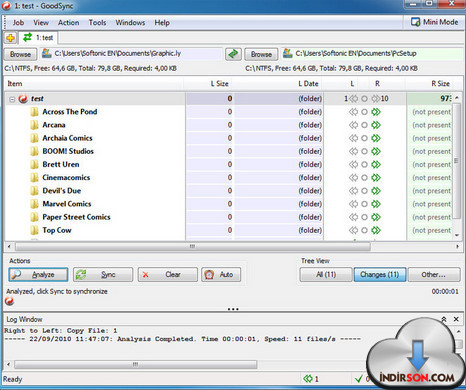
Task: Click the Auto button
Action: [x=221, y=275]
